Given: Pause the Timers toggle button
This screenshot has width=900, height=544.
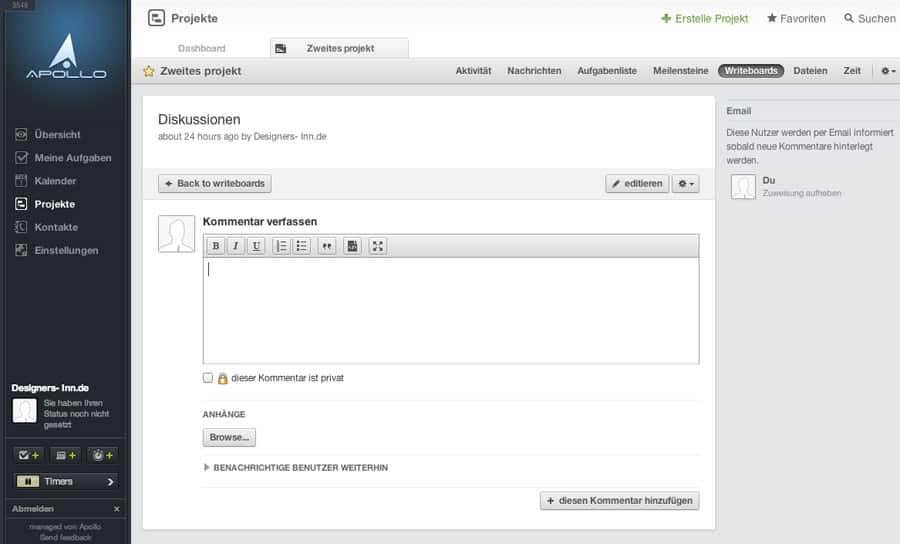Looking at the screenshot, I should (28, 481).
